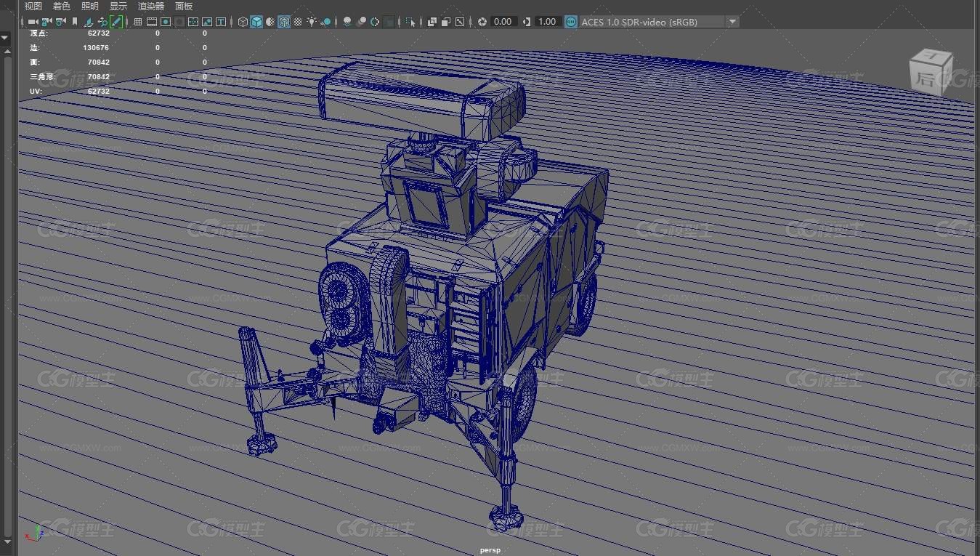The width and height of the screenshot is (980, 556).
Task: Click the Motion Blur icon
Action: [x=362, y=22]
